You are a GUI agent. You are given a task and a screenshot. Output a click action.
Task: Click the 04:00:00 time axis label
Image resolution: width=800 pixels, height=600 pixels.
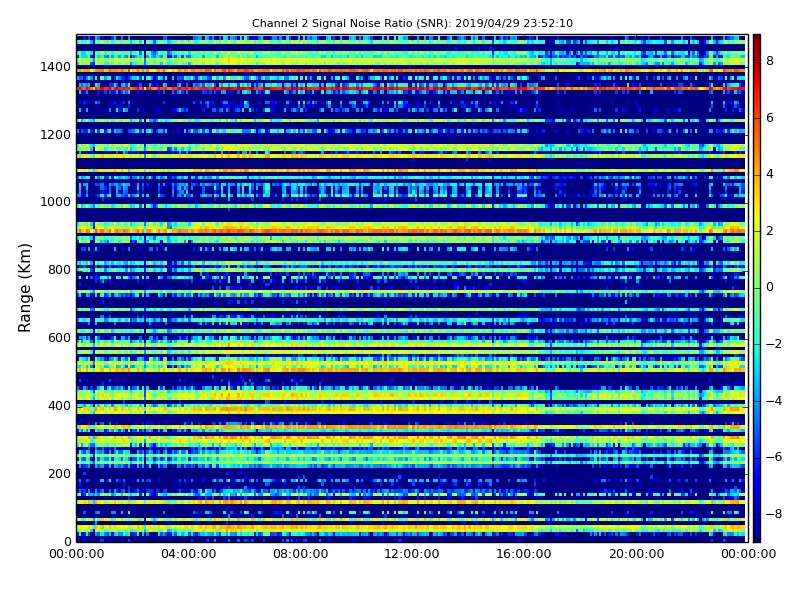(x=188, y=554)
